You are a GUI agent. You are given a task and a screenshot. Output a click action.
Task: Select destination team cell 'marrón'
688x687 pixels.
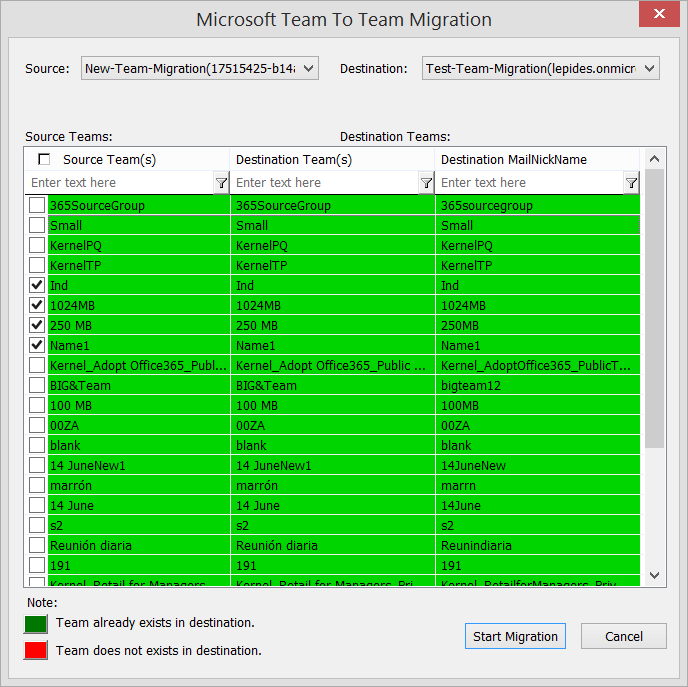pyautogui.click(x=333, y=485)
